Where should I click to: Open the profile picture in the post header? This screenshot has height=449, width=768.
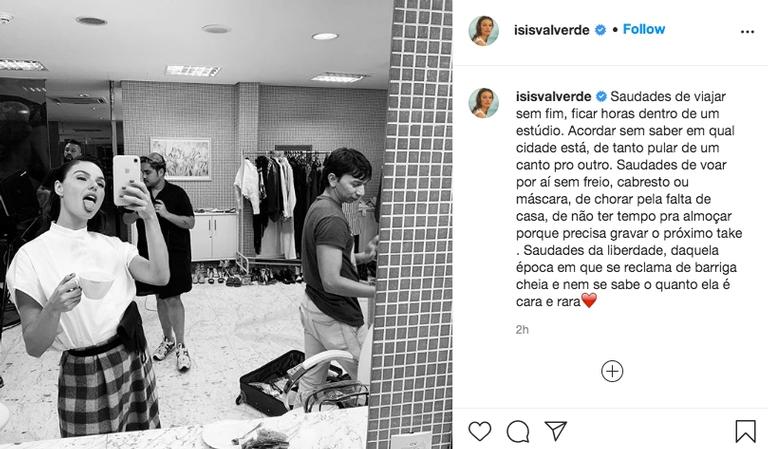(483, 30)
